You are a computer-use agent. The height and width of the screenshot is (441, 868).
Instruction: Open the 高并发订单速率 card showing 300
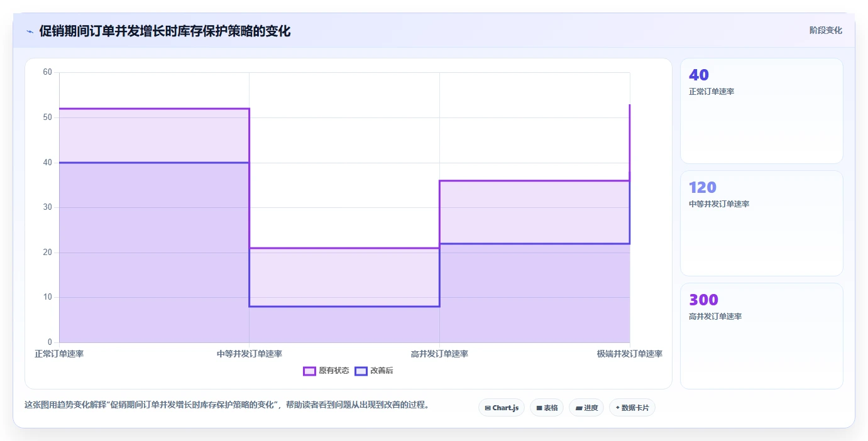click(x=762, y=336)
